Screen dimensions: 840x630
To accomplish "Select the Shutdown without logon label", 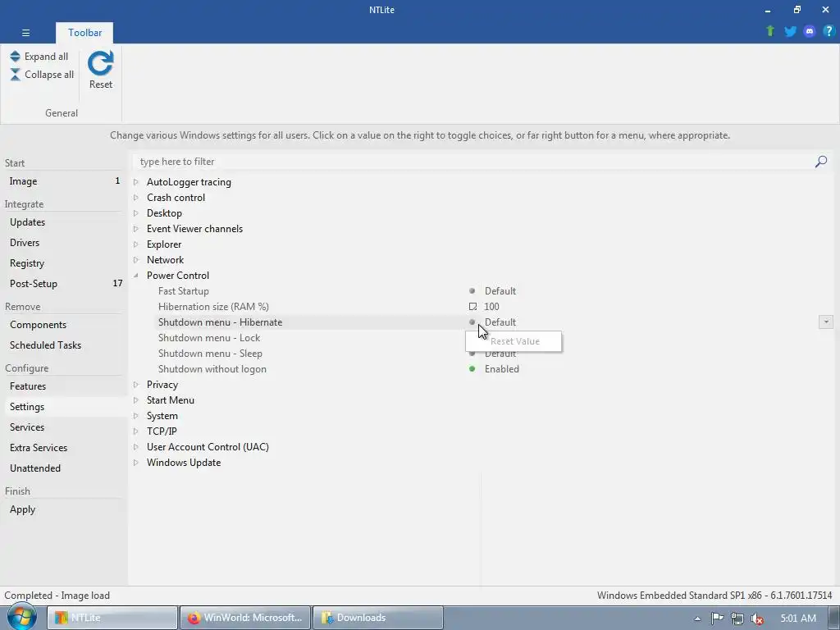I will click(212, 368).
